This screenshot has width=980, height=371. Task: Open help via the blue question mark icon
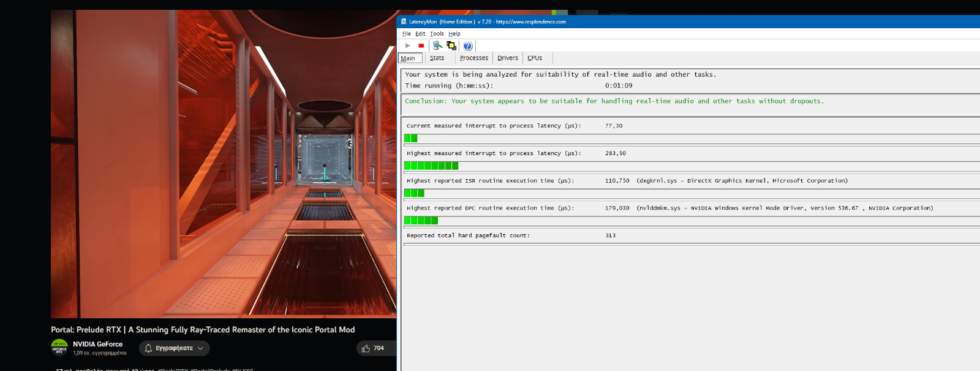pos(468,46)
